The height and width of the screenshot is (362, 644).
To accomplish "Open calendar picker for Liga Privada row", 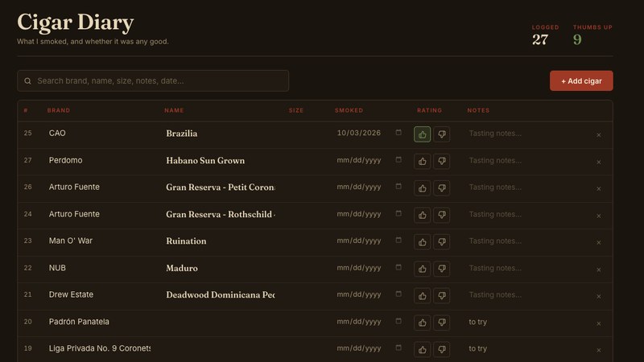I will pos(398,348).
